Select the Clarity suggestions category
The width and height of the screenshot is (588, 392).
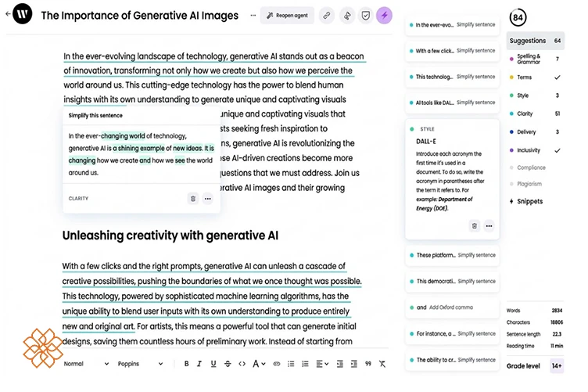[x=535, y=113]
